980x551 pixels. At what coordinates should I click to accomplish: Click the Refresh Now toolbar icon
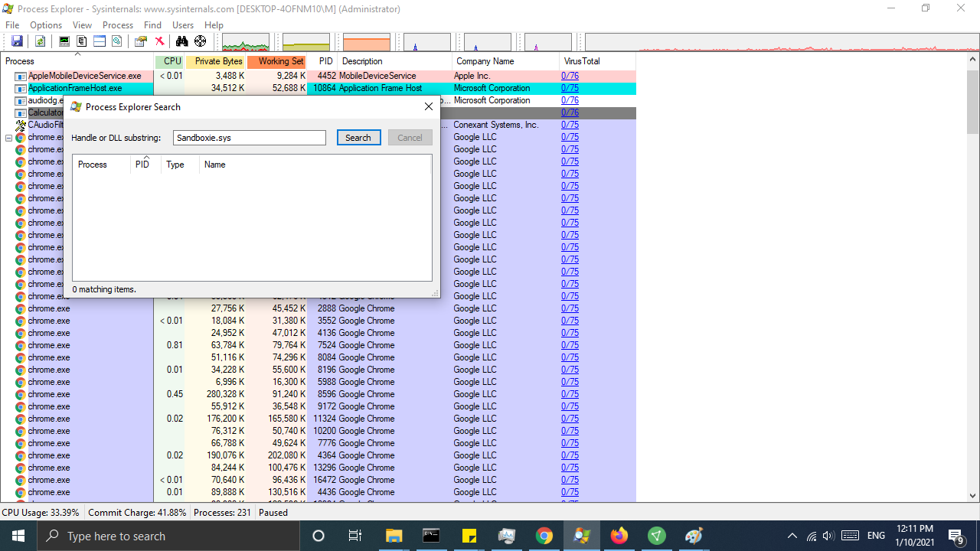click(x=41, y=41)
